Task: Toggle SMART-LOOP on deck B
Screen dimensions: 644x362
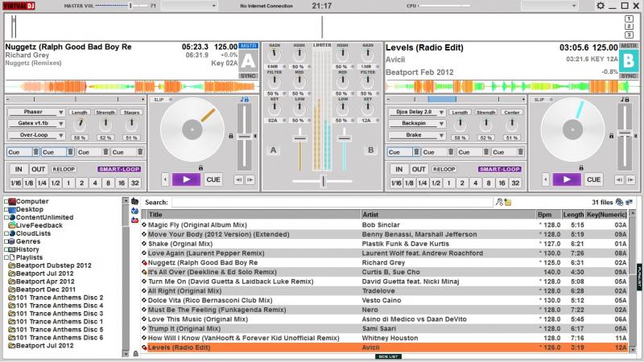Action: [499, 169]
